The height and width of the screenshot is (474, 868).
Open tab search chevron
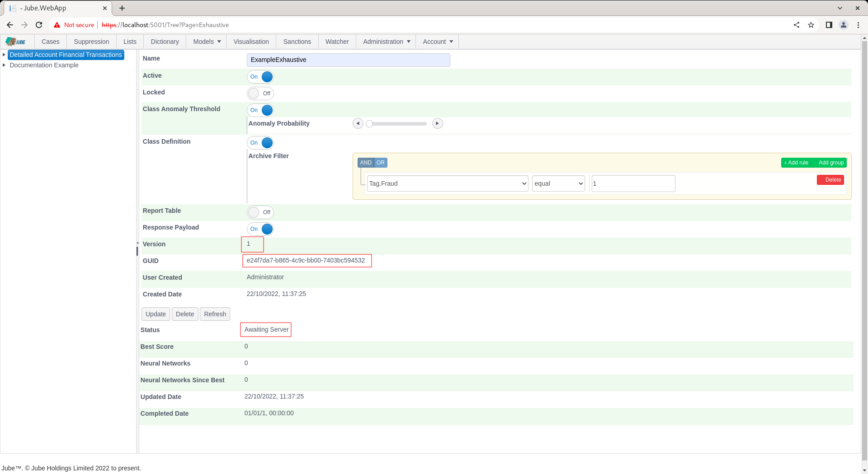tap(840, 8)
